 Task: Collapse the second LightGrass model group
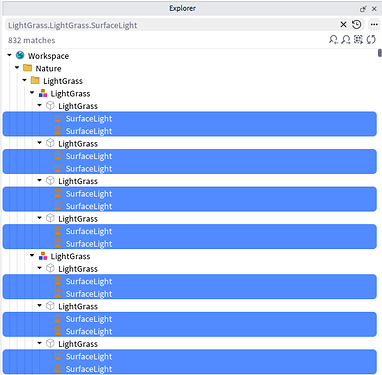pos(32,256)
